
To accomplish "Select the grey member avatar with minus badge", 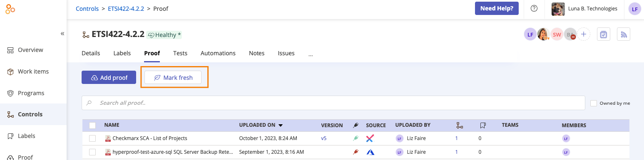I will [570, 34].
